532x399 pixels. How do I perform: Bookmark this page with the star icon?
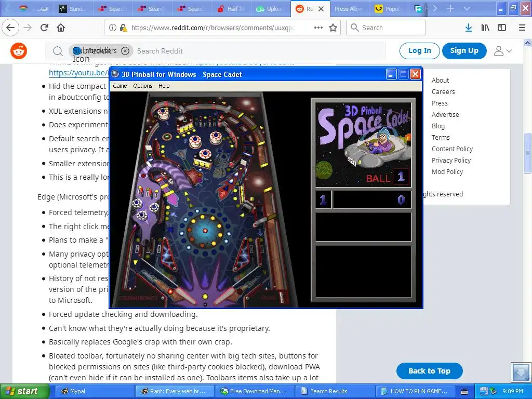[x=333, y=28]
